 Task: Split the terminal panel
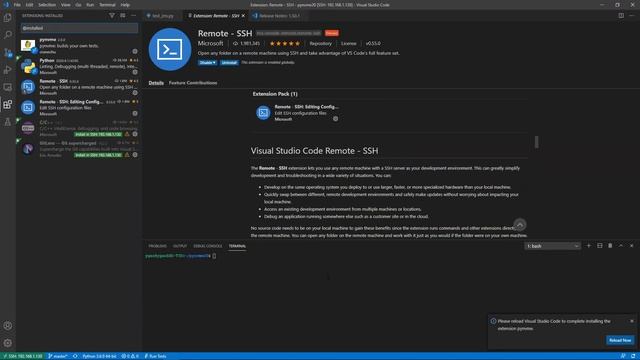600,246
